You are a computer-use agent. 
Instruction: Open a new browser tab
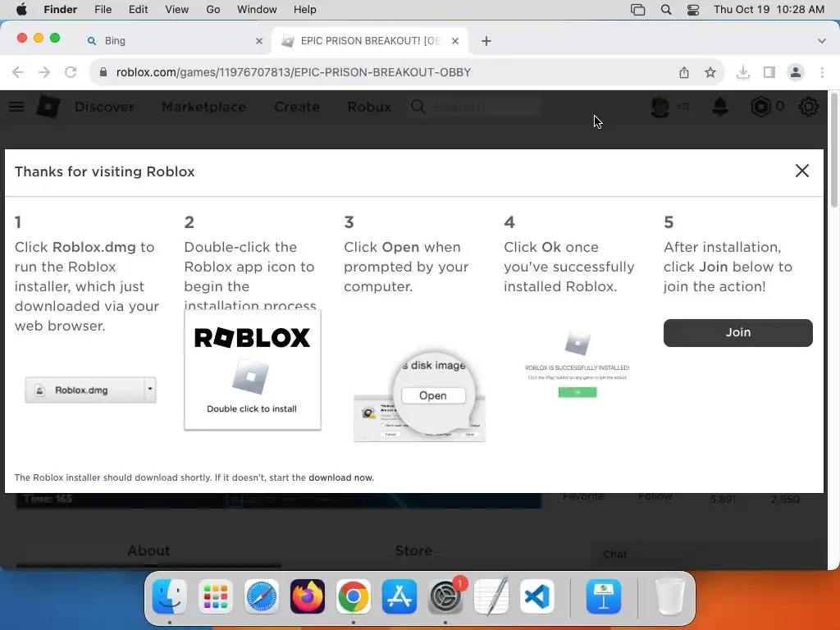coord(486,41)
